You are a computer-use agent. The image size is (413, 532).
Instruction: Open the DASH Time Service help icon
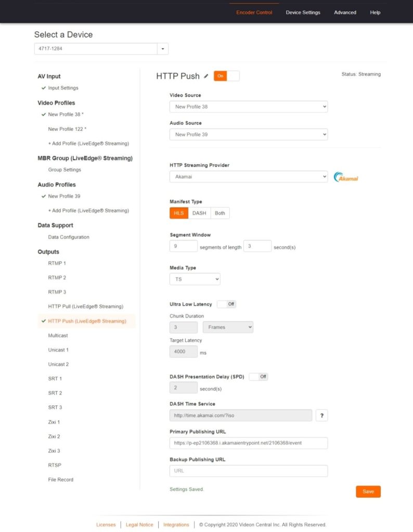click(x=321, y=415)
